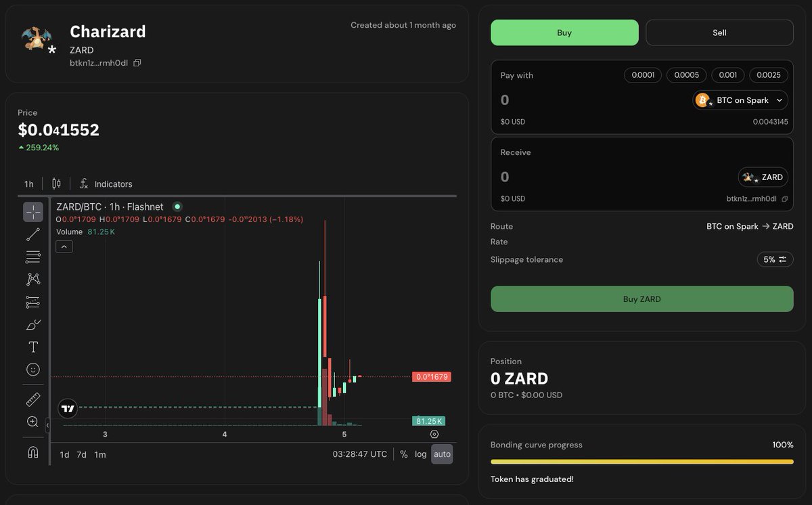Image resolution: width=812 pixels, height=505 pixels.
Task: Copy the token address under Charizard
Action: click(137, 63)
